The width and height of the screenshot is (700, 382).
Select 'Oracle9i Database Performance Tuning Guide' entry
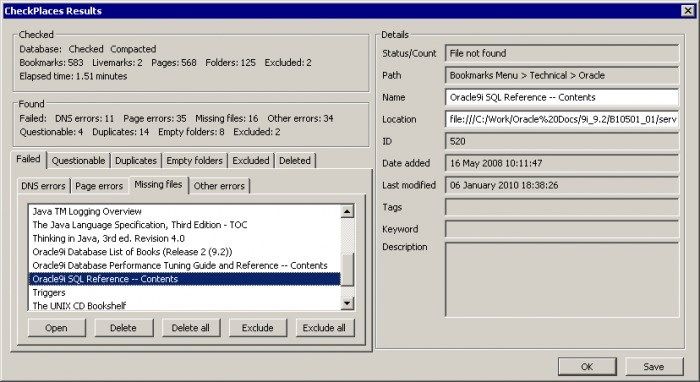(184, 266)
